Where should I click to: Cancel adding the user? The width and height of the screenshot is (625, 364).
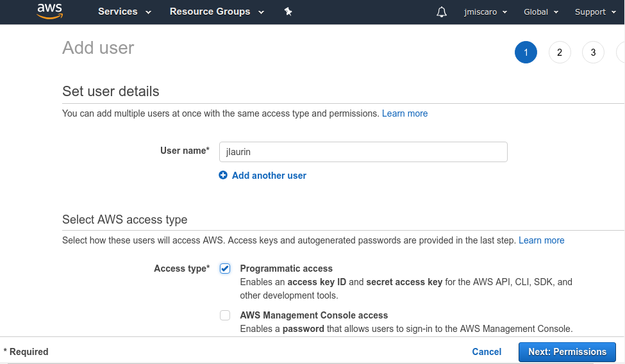pos(487,352)
